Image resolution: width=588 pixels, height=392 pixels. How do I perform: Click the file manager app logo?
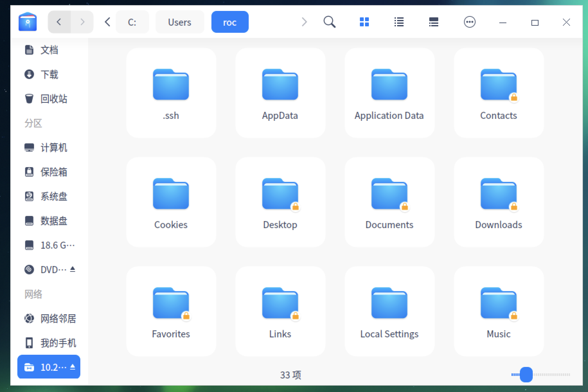tap(28, 22)
